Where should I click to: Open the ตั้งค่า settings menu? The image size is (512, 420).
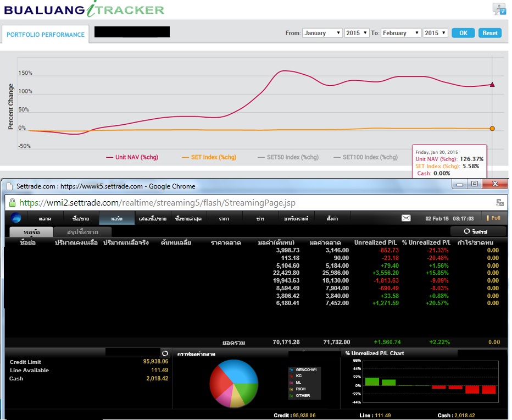pos(332,218)
